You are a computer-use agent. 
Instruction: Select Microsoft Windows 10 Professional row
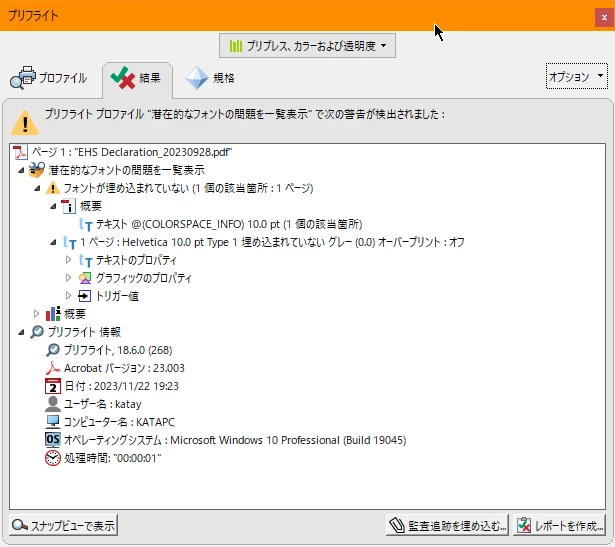(235, 440)
